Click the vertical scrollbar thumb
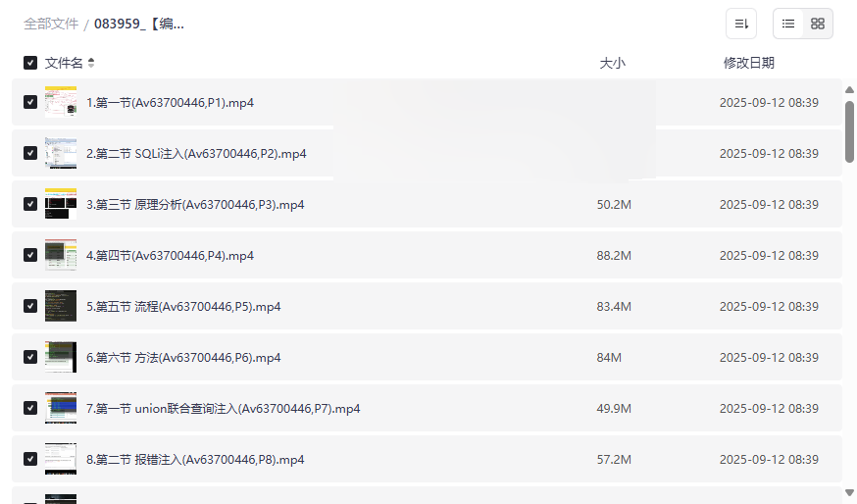Image resolution: width=857 pixels, height=504 pixels. 849,131
